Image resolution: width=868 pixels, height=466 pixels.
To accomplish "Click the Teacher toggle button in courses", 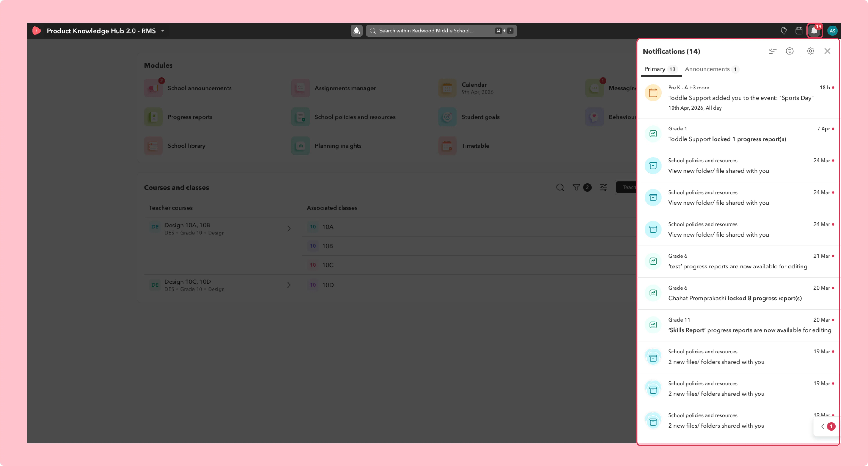I will pyautogui.click(x=626, y=187).
